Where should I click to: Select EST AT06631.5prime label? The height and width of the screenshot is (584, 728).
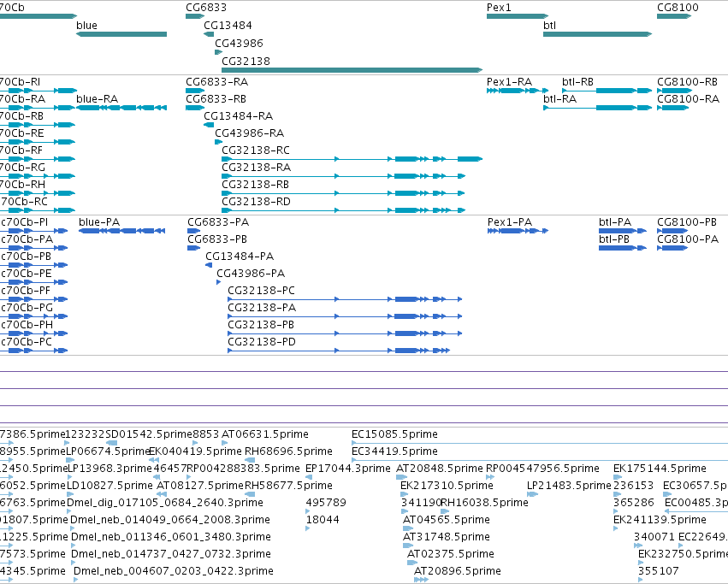(265, 434)
